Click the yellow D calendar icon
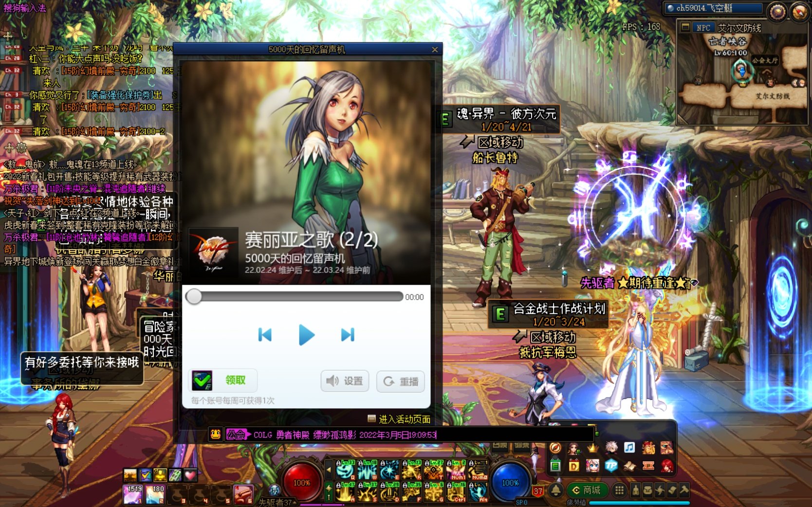 click(574, 466)
